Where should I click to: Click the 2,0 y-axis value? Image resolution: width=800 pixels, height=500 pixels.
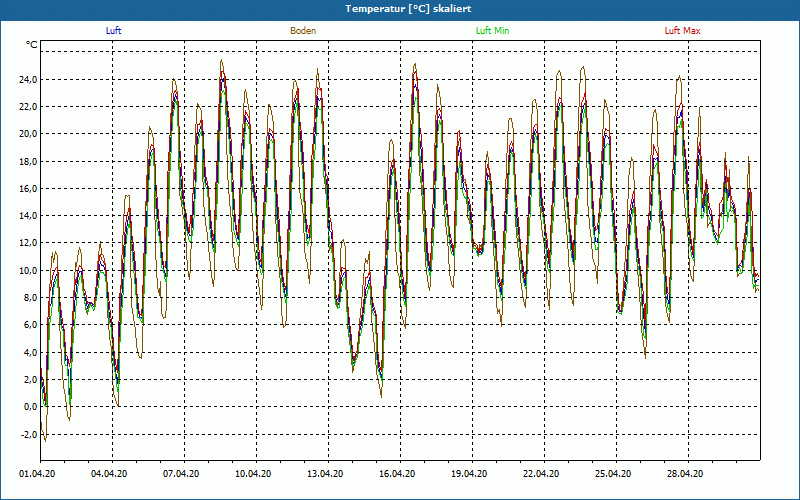pyautogui.click(x=30, y=380)
